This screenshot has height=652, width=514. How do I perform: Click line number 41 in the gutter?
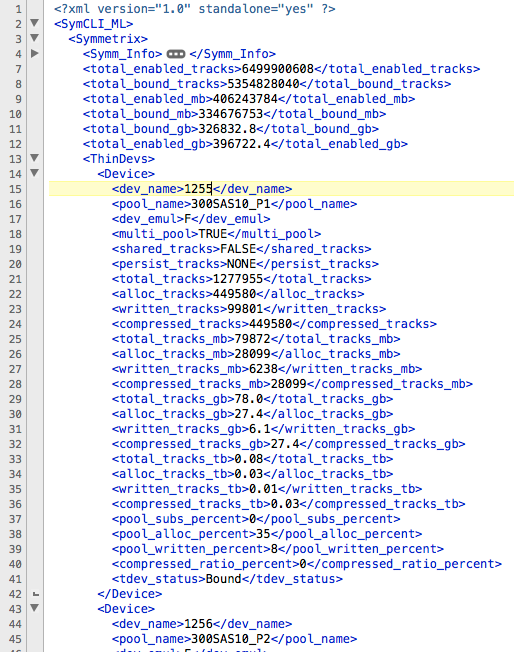point(15,579)
